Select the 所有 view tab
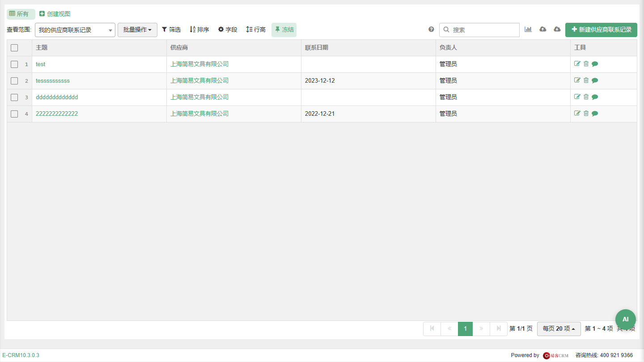The width and height of the screenshot is (644, 362). [21, 14]
